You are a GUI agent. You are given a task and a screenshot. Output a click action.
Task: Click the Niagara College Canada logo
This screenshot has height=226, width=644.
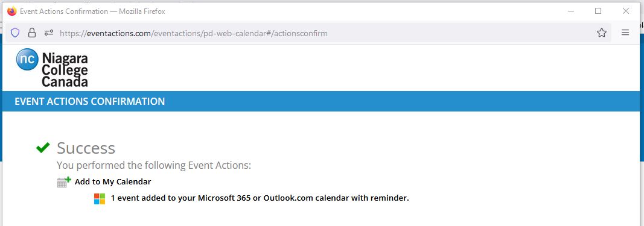[x=52, y=68]
